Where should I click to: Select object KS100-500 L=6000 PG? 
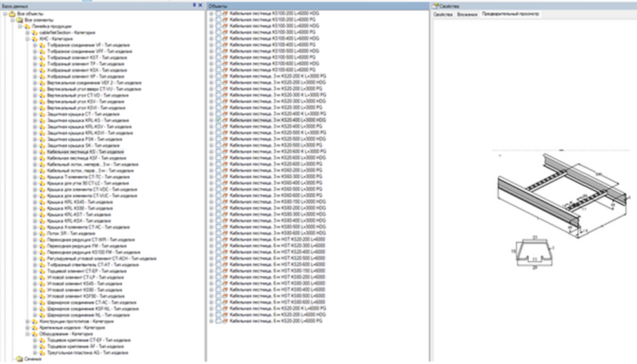point(272,57)
